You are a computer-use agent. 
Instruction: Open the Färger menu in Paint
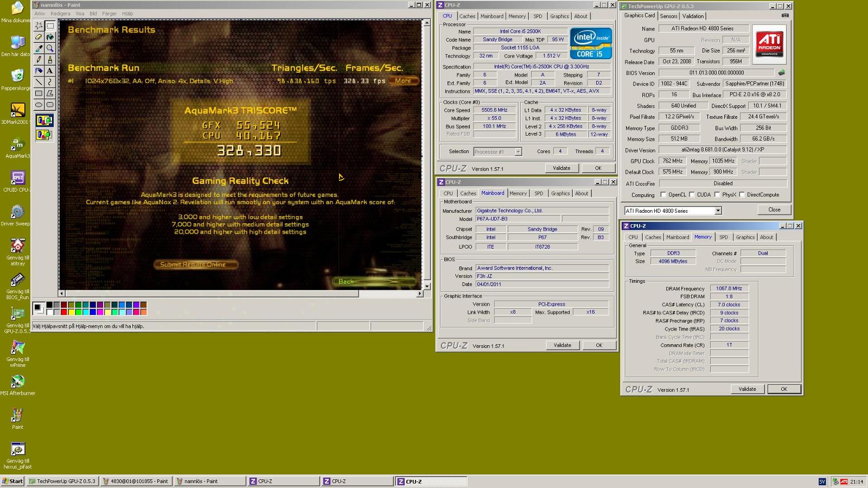(x=109, y=14)
